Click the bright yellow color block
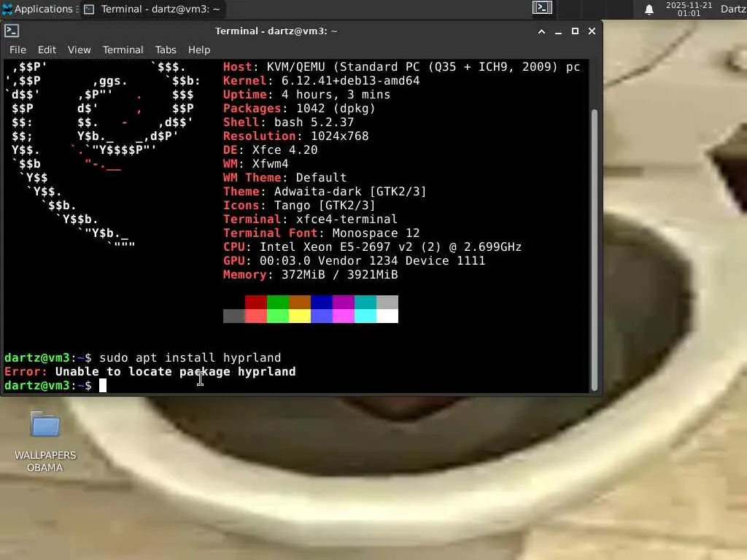747x560 pixels. click(x=300, y=316)
